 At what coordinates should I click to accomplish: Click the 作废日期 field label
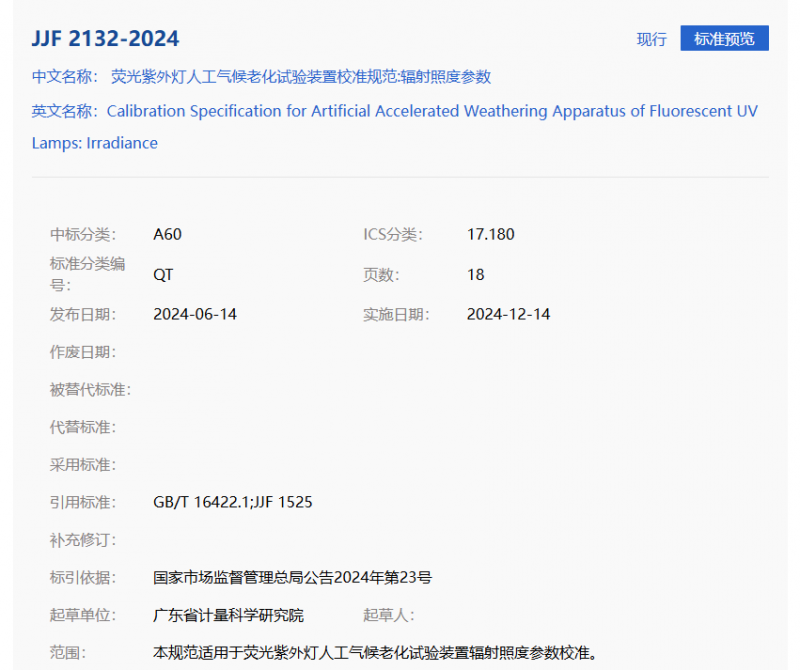pos(83,352)
